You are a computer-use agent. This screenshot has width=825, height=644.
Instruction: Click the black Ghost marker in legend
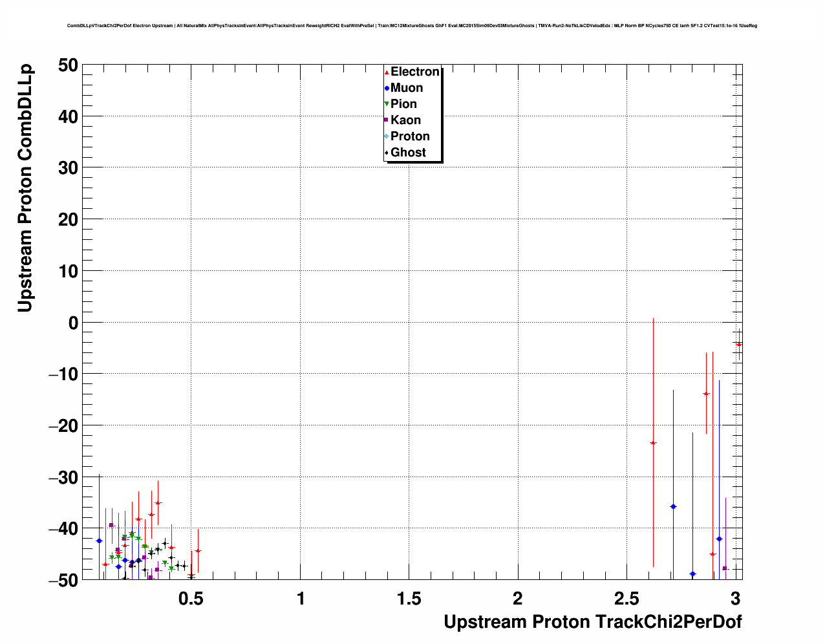tap(387, 153)
